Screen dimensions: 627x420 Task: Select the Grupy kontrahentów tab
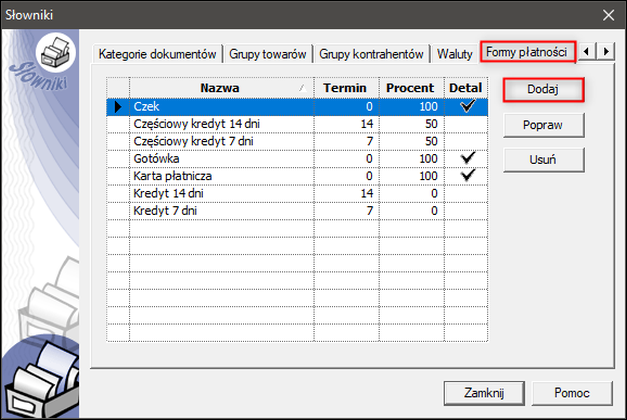(x=371, y=54)
